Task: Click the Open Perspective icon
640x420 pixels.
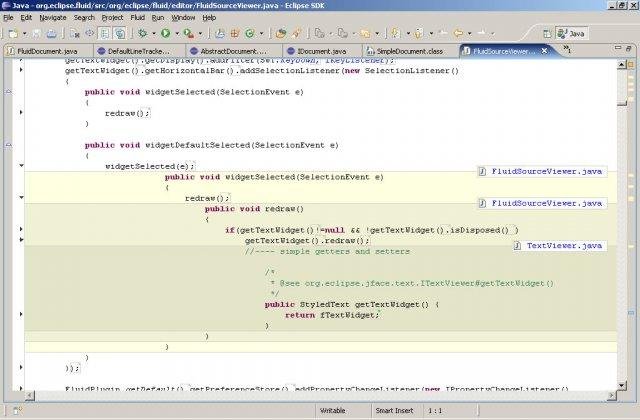Action: [545, 33]
